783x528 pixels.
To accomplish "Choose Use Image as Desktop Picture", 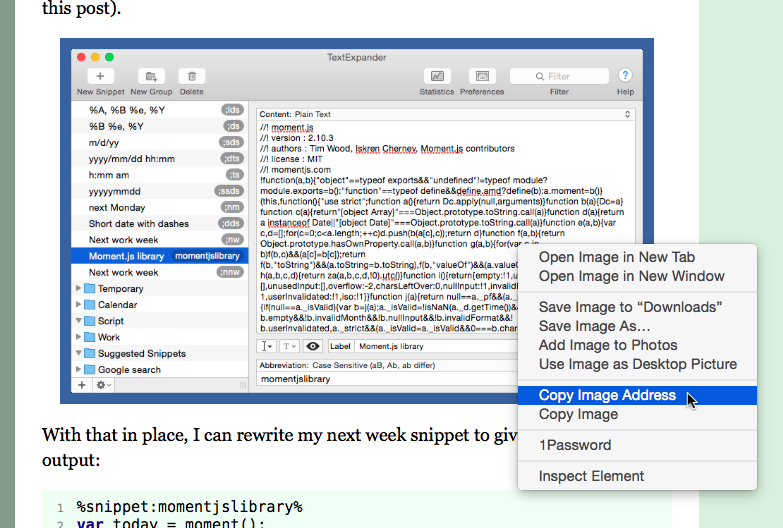I will 637,364.
